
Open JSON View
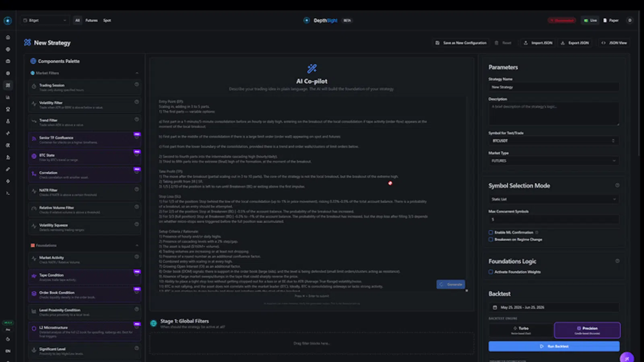click(614, 43)
